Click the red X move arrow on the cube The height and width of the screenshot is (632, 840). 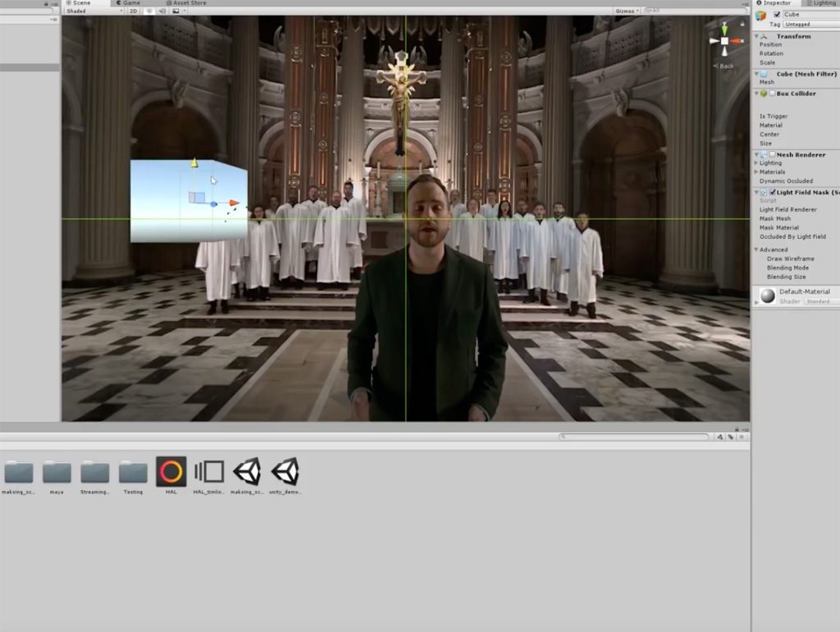[234, 203]
